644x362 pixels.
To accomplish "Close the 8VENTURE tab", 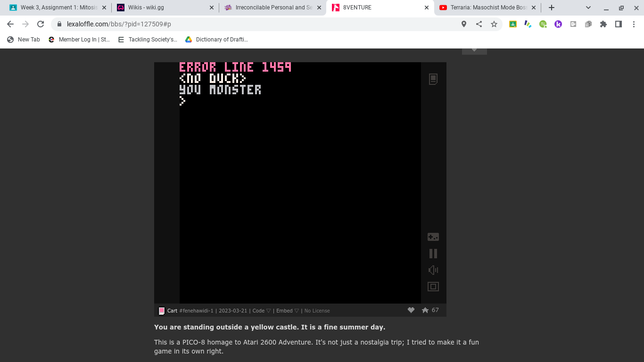I will tap(427, 8).
